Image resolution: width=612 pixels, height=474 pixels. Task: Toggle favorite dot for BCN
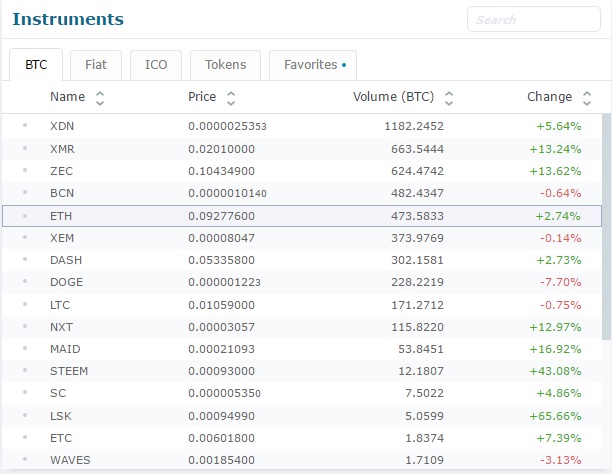[x=25, y=192]
